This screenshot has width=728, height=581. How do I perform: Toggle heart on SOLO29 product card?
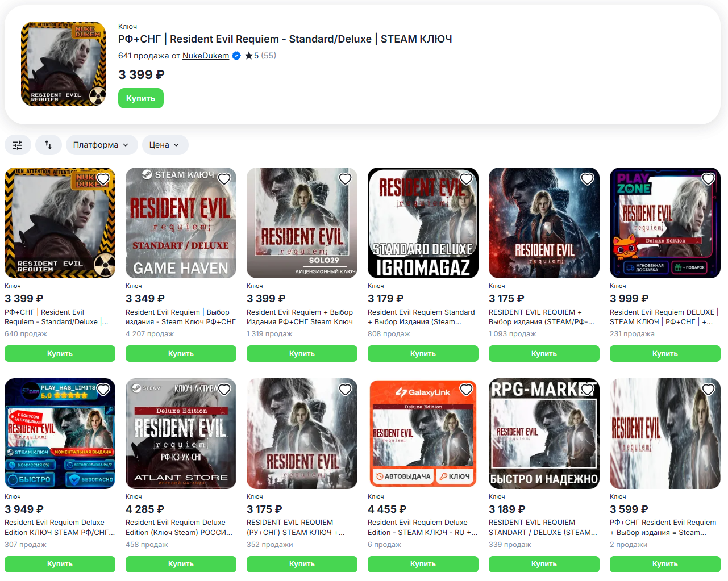pyautogui.click(x=345, y=179)
